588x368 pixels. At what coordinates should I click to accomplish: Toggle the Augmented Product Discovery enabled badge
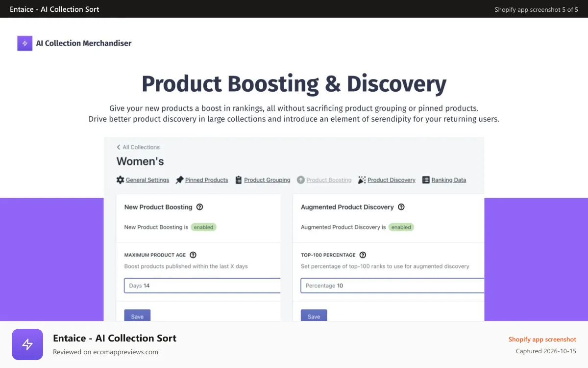[x=401, y=227]
